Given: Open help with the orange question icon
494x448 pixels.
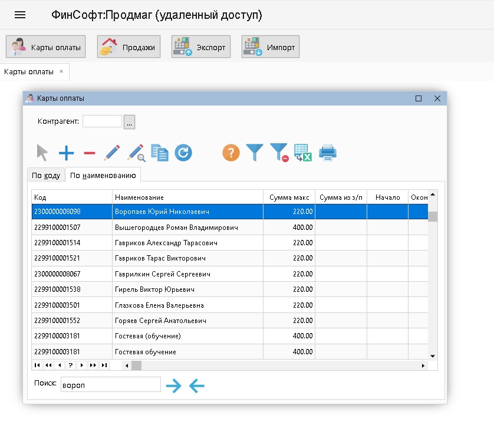Looking at the screenshot, I should coord(230,153).
